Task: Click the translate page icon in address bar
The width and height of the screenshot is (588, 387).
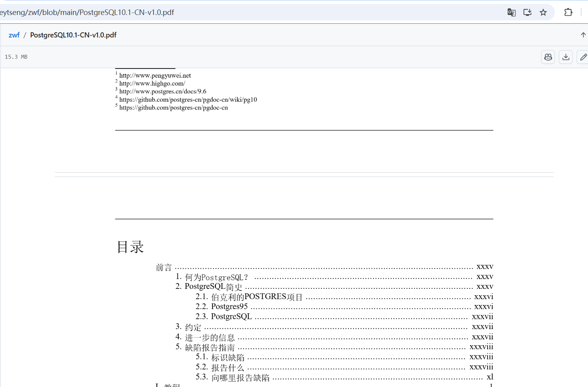Action: 511,12
